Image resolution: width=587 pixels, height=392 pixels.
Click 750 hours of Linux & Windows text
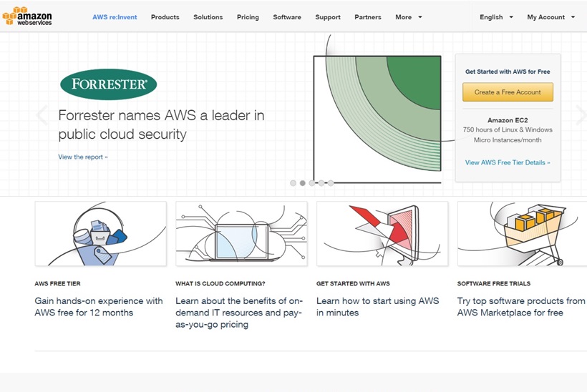[x=508, y=129]
